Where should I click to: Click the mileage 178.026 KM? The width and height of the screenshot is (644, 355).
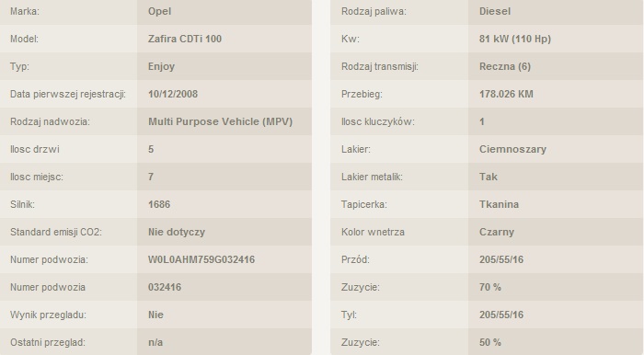click(x=506, y=94)
